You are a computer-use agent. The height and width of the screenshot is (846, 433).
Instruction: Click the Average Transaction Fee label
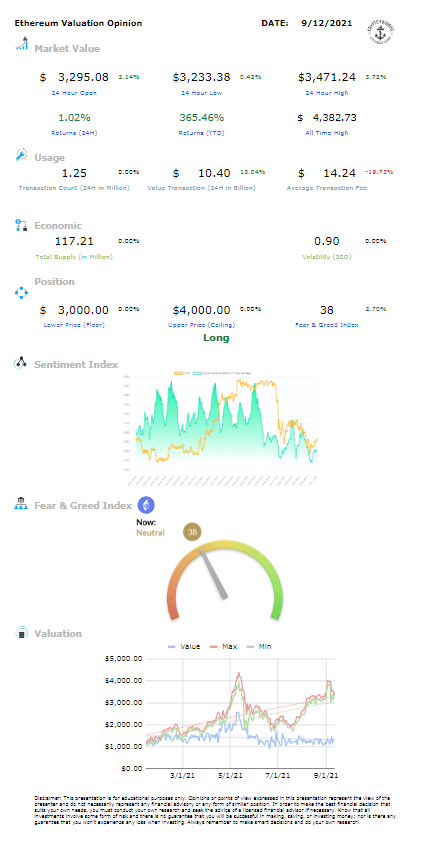coord(327,188)
